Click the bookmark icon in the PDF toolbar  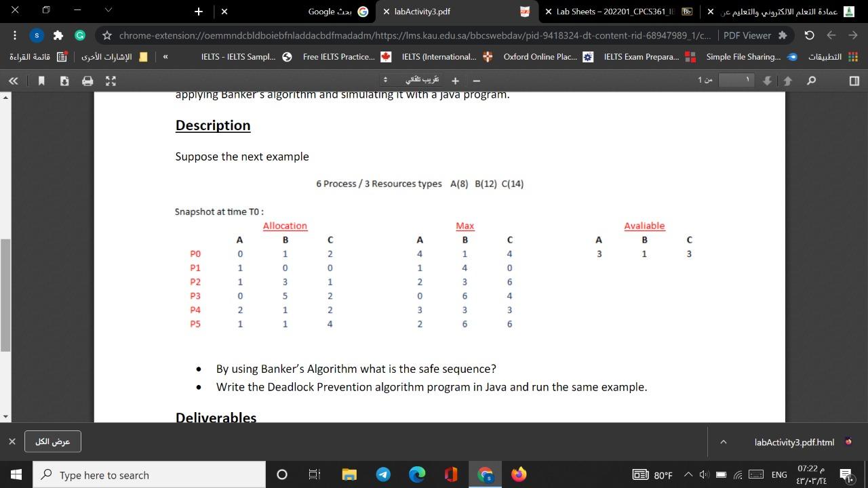pyautogui.click(x=41, y=80)
